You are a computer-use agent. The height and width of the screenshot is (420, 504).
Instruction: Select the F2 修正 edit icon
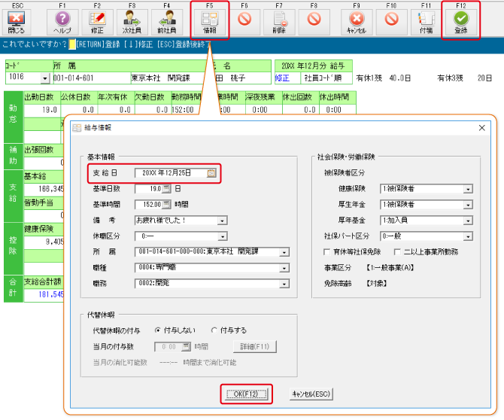97,22
